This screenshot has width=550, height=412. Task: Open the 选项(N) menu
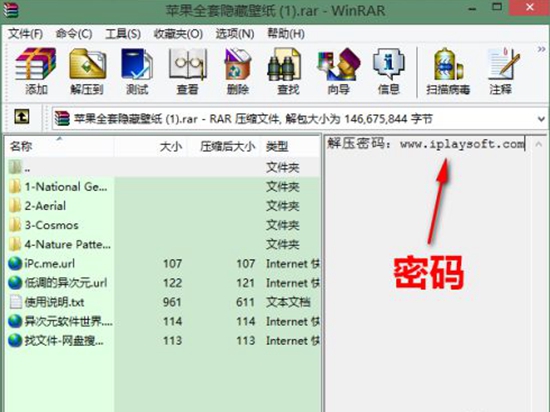tap(235, 34)
